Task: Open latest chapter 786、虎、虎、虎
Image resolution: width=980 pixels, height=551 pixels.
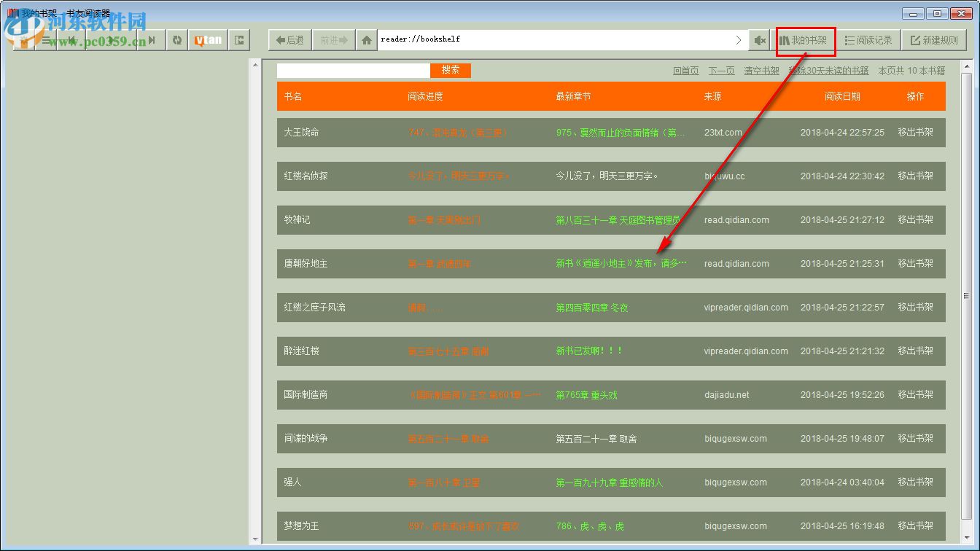Action: (x=590, y=526)
